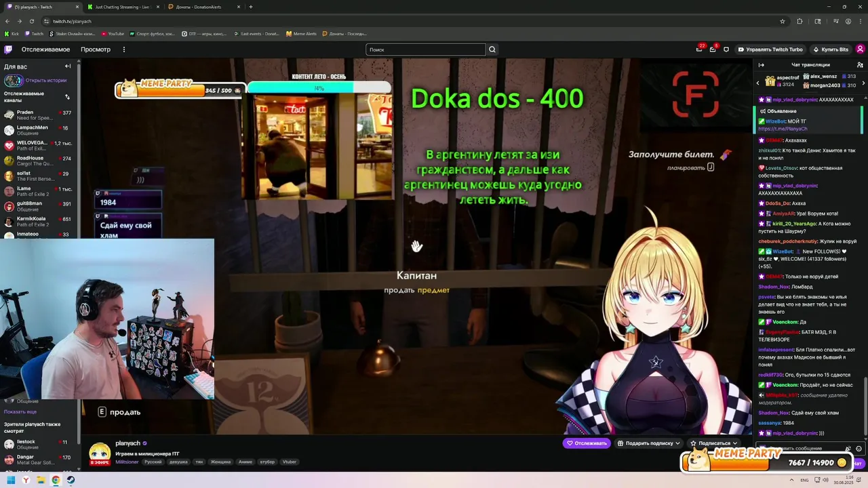The width and height of the screenshot is (868, 488).
Task: Reload the page with the refresh icon
Action: pyautogui.click(x=32, y=21)
